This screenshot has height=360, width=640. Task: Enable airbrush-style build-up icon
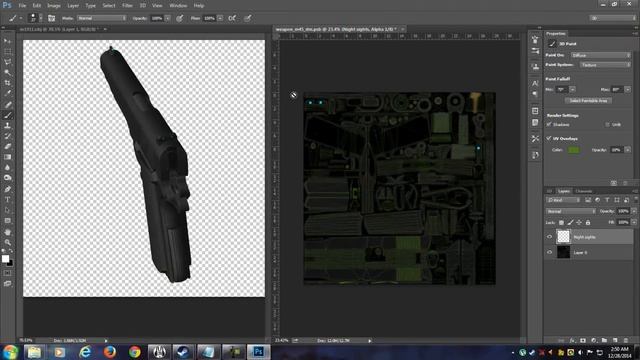point(232,18)
